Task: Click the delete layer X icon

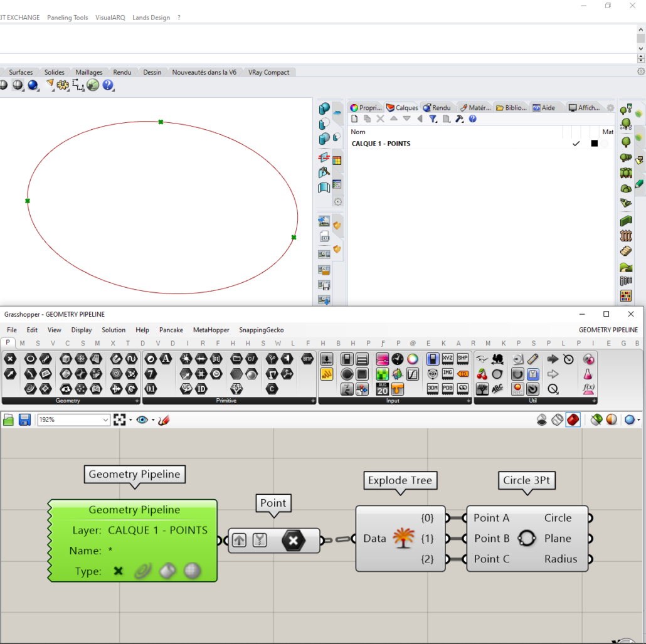Action: [x=381, y=119]
